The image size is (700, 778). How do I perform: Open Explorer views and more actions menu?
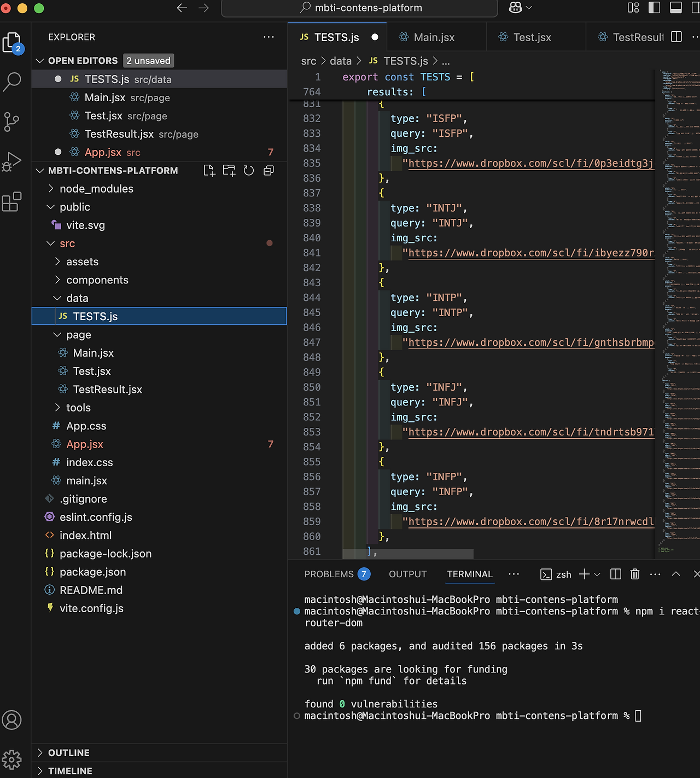[x=269, y=37]
